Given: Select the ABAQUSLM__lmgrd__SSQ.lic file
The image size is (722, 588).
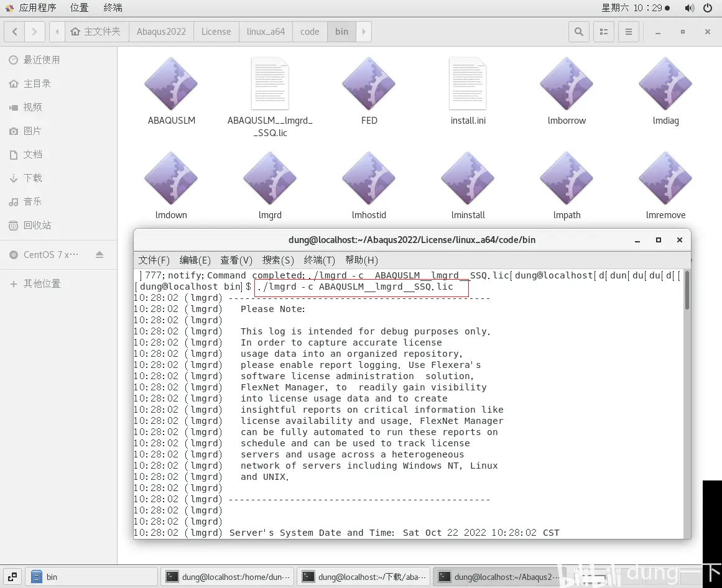Looking at the screenshot, I should (x=270, y=84).
